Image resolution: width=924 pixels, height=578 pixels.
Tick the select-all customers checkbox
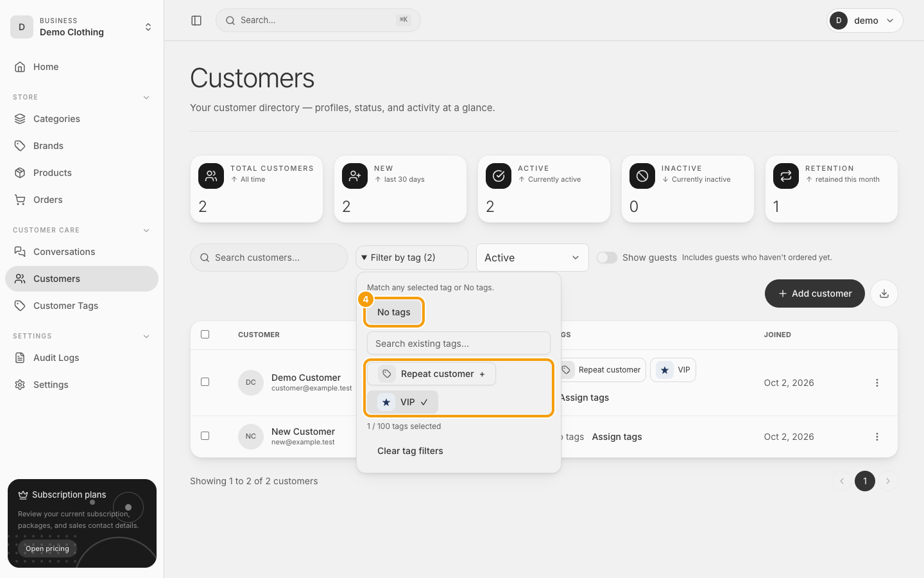point(205,335)
